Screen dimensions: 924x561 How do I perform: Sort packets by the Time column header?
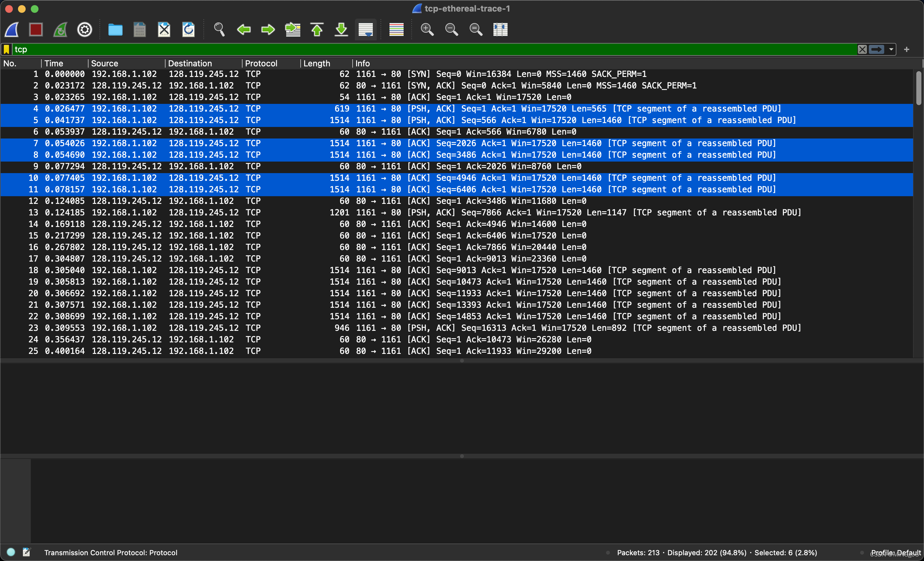tap(54, 63)
